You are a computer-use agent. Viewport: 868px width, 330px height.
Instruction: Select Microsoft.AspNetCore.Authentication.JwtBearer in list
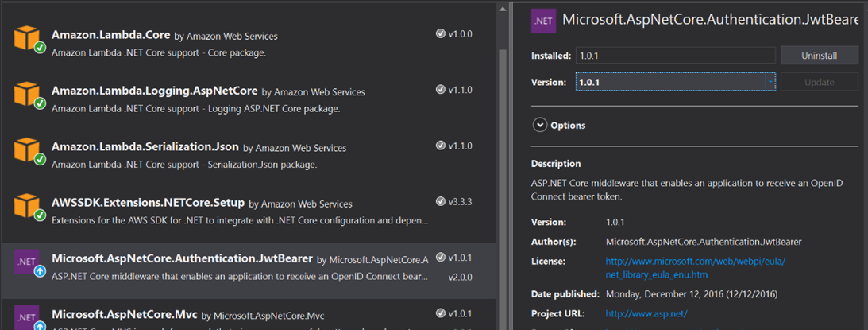[182, 258]
